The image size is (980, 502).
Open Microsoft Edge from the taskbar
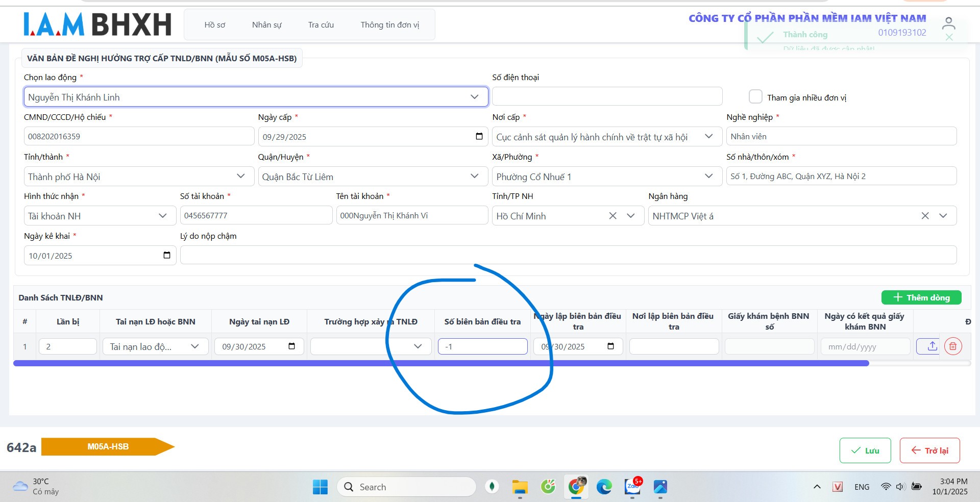click(604, 487)
